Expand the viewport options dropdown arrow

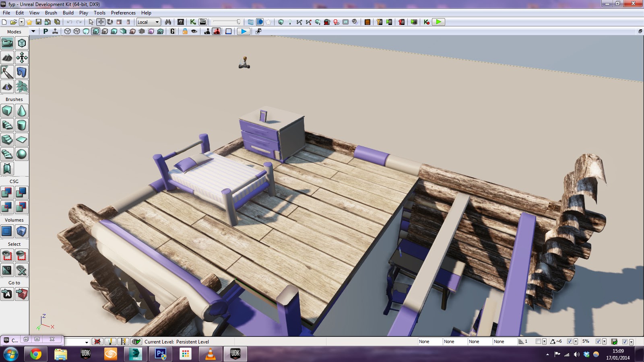[x=33, y=31]
